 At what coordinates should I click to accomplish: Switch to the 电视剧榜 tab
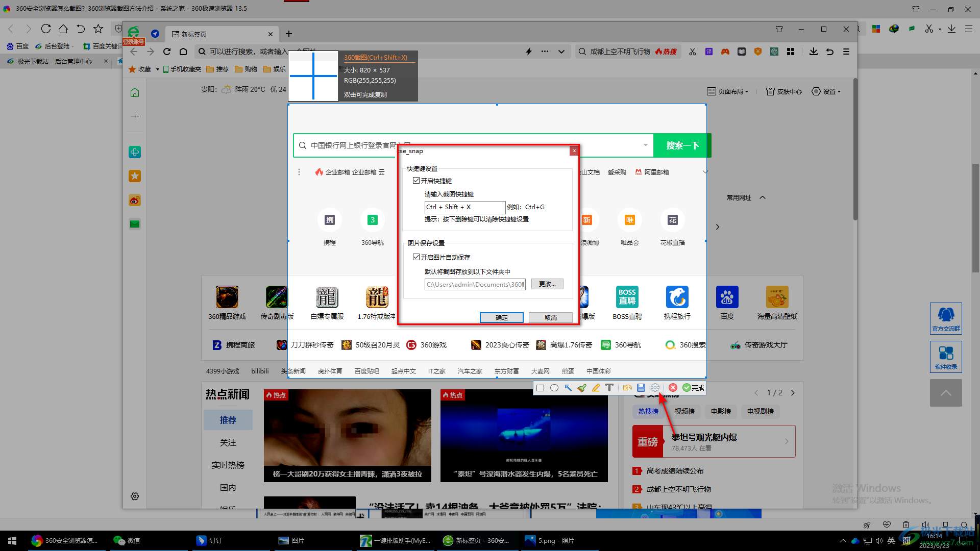(761, 411)
